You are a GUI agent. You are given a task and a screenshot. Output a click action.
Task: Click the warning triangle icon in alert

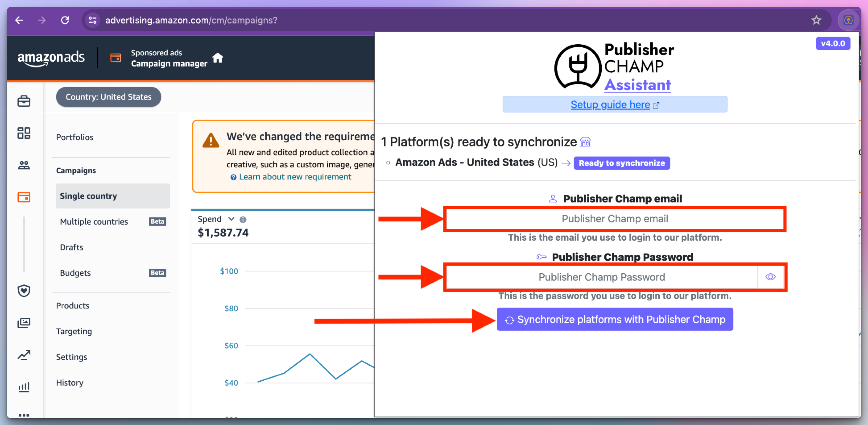[211, 140]
